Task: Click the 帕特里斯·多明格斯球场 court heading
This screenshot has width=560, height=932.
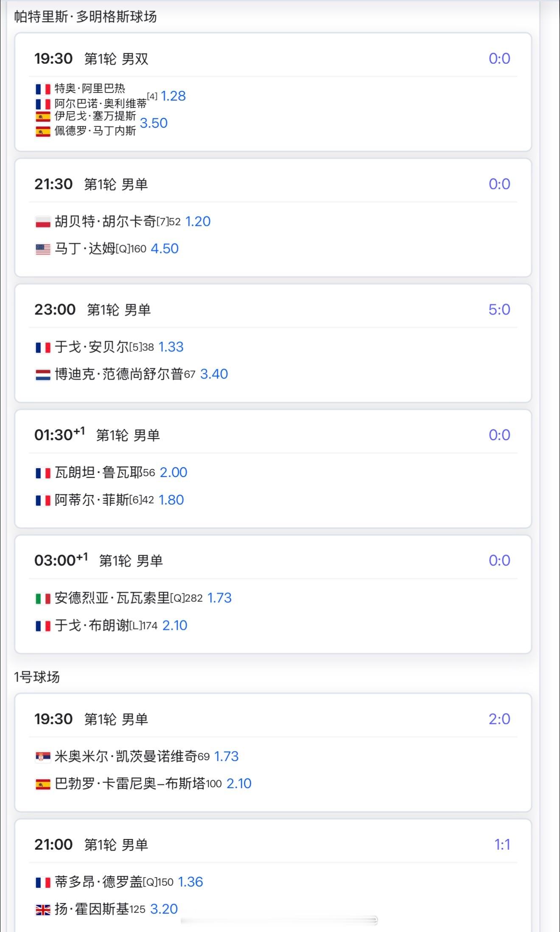Action: pos(86,17)
